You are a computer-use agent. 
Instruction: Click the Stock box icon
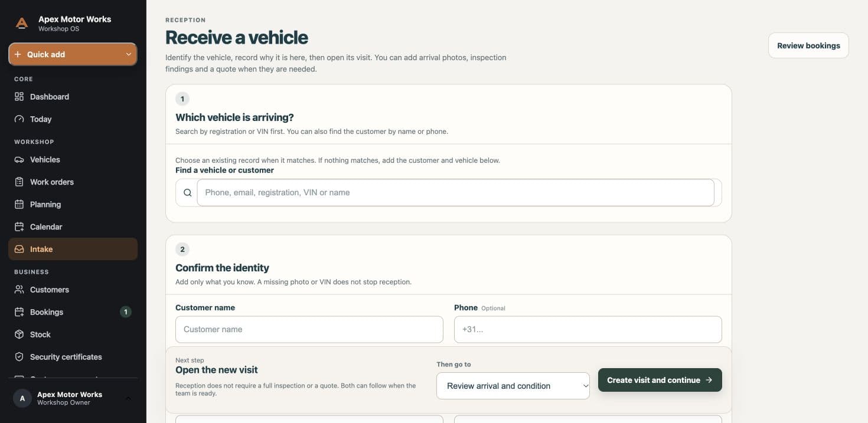coord(19,335)
